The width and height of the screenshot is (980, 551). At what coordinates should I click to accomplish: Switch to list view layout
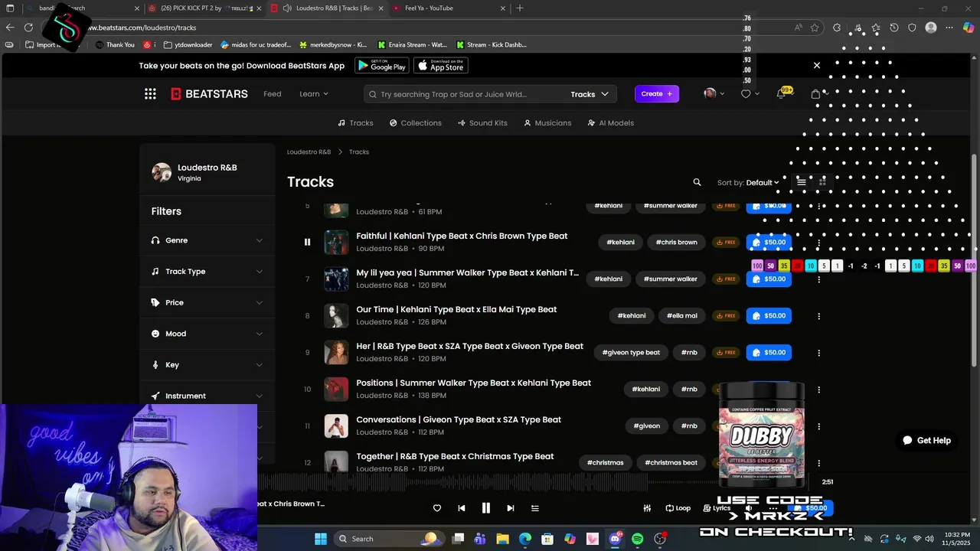[x=802, y=182]
